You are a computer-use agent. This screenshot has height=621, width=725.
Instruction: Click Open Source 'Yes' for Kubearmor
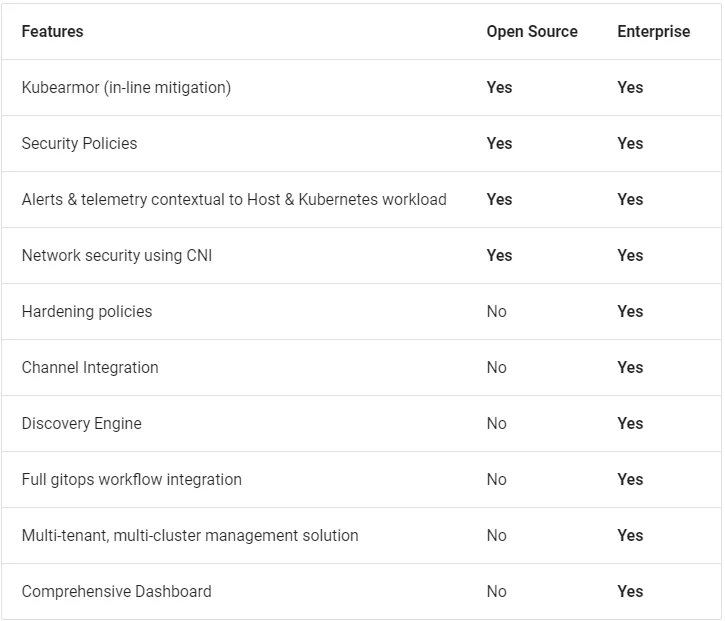tap(499, 88)
